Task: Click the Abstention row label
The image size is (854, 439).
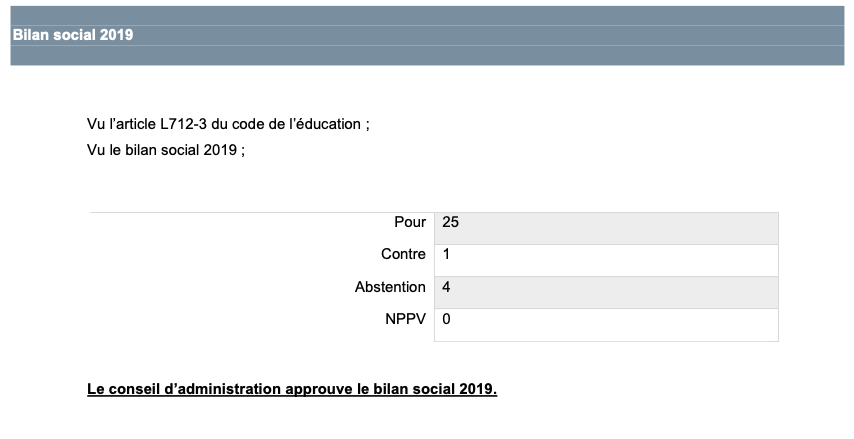Action: click(x=390, y=287)
